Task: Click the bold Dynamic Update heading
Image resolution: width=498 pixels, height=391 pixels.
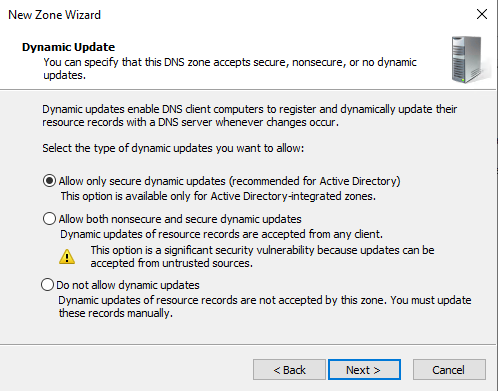Action: (x=68, y=47)
